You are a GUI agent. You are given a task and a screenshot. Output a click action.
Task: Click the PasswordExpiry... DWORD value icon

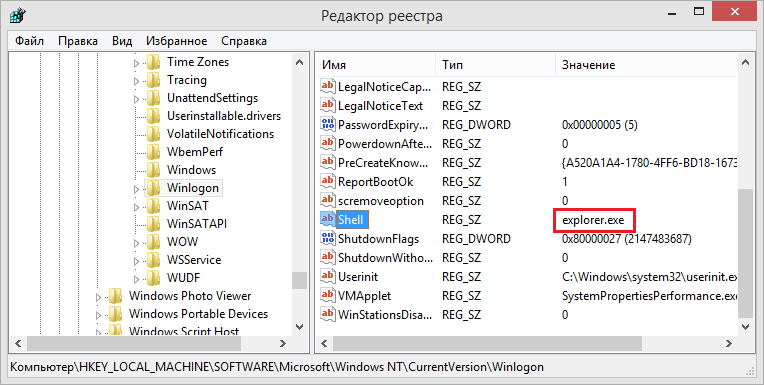point(327,124)
